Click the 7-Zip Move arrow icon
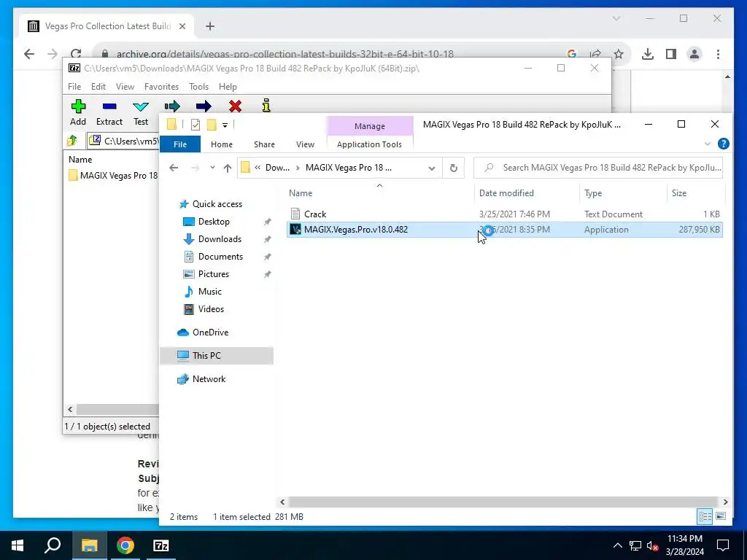 click(x=204, y=106)
